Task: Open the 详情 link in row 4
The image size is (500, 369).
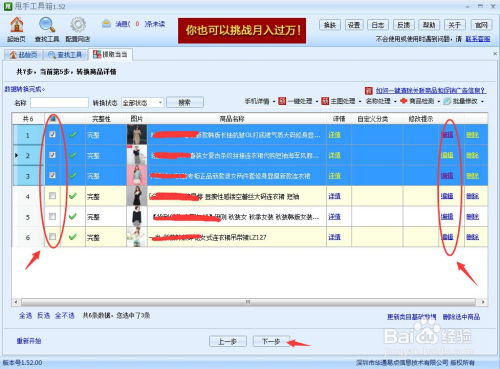Action: (334, 196)
